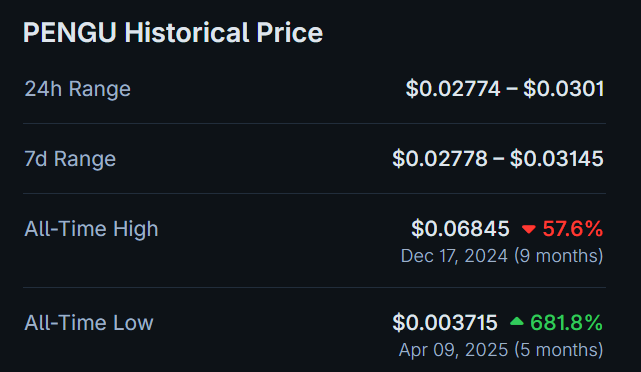Select the All-Time Low label
The height and width of the screenshot is (372, 641).
point(89,323)
